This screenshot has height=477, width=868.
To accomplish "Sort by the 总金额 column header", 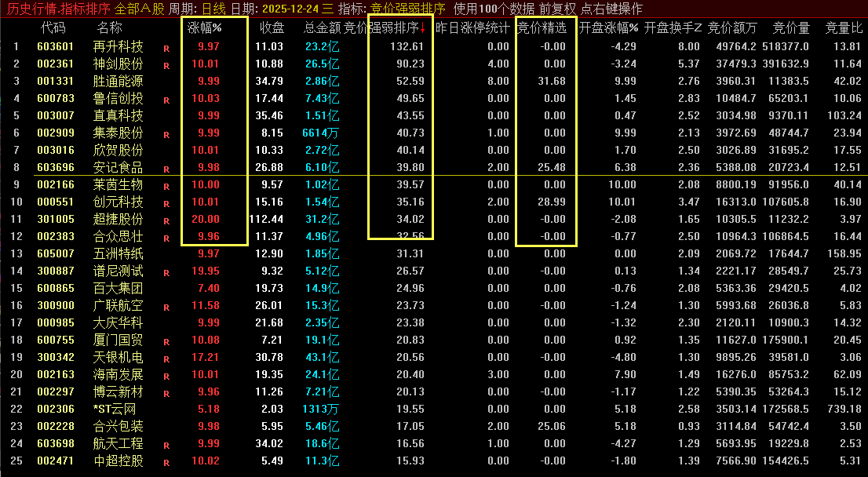I will tap(323, 27).
